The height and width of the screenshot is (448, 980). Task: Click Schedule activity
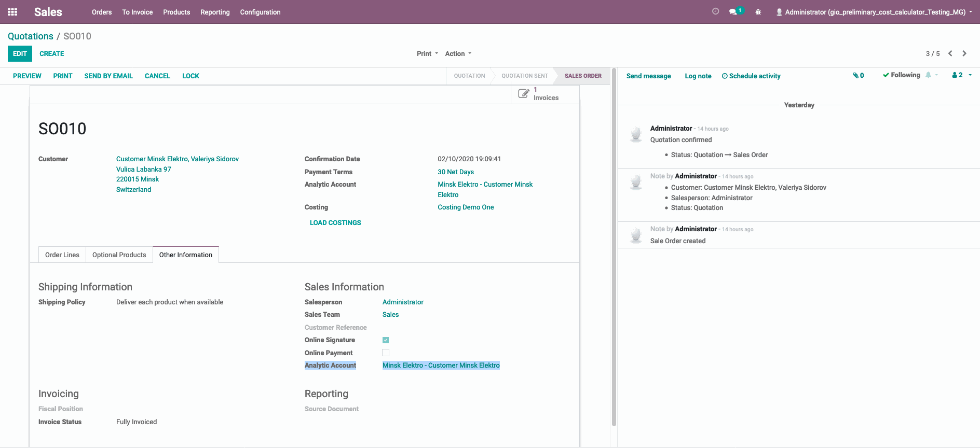pyautogui.click(x=751, y=76)
